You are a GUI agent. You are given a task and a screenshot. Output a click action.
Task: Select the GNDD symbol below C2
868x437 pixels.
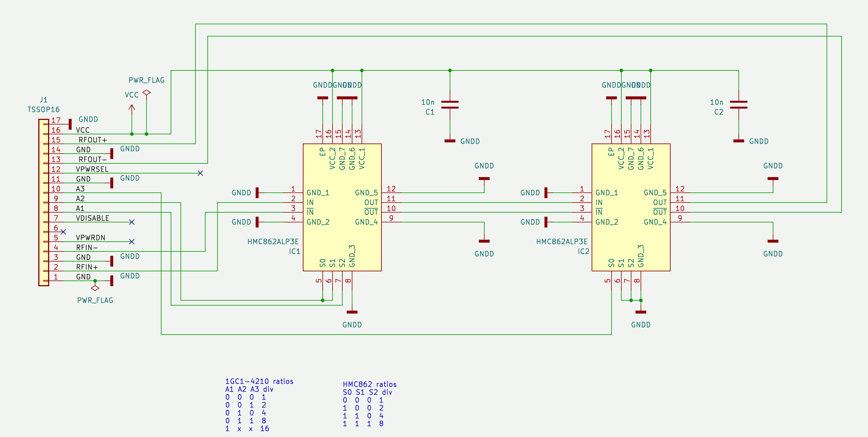[x=738, y=141]
